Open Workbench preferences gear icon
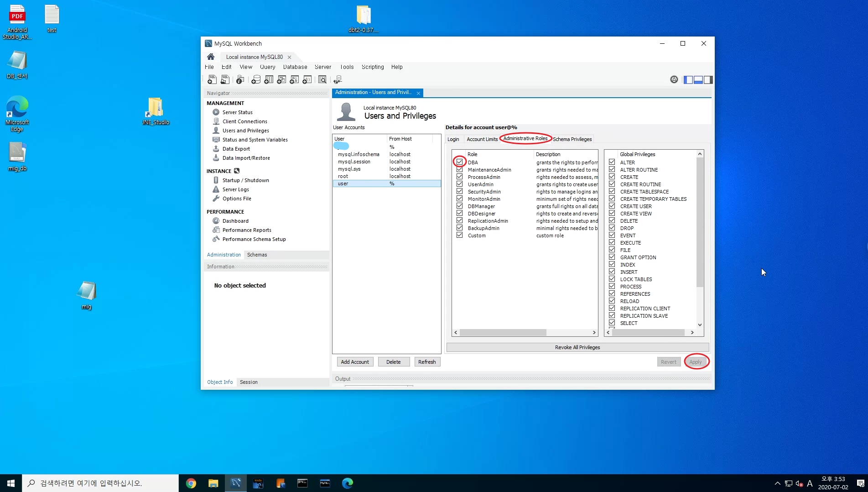The image size is (868, 492). pyautogui.click(x=674, y=79)
